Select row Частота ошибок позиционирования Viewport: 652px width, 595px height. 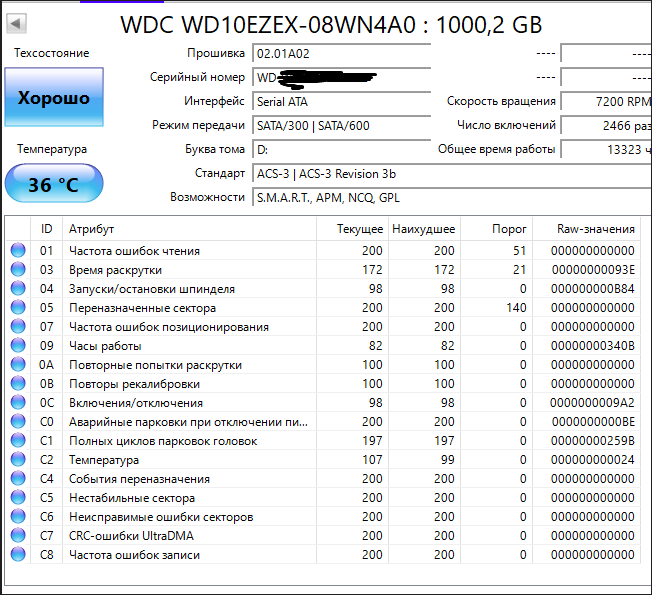[x=323, y=326]
